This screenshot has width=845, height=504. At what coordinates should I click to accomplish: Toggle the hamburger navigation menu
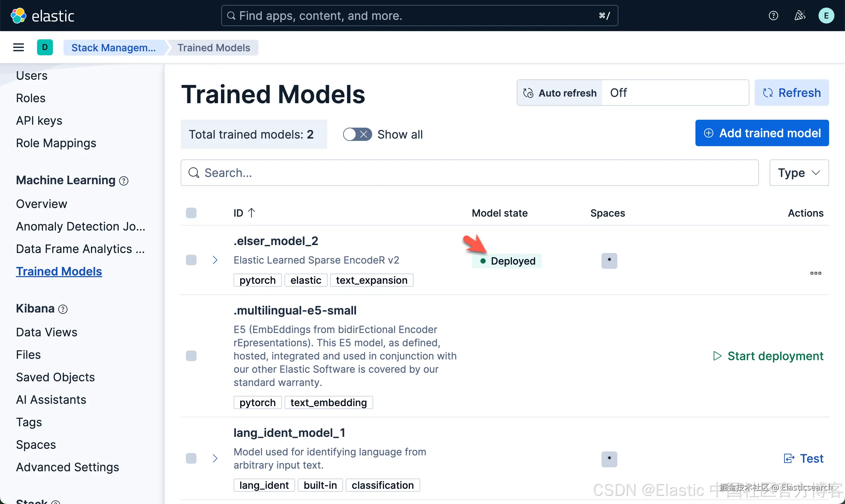pos(18,48)
